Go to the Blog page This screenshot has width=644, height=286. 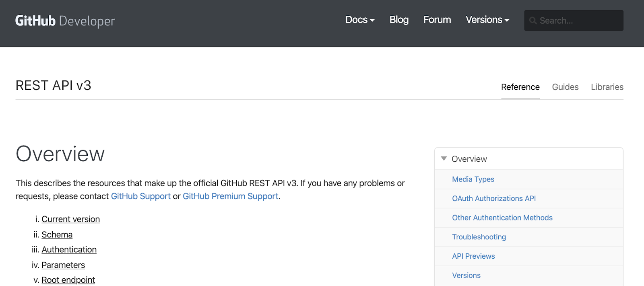399,20
